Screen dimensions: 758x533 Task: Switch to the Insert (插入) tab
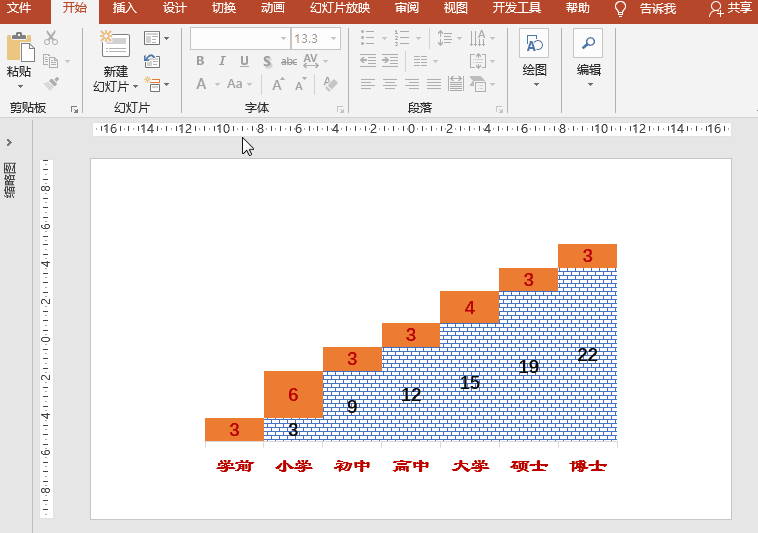[124, 8]
